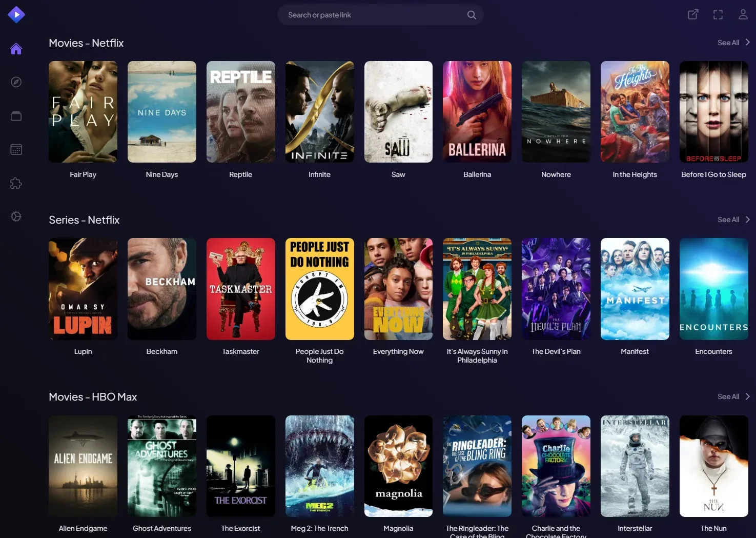Open the profile account icon
This screenshot has height=538, width=756.
pyautogui.click(x=743, y=14)
